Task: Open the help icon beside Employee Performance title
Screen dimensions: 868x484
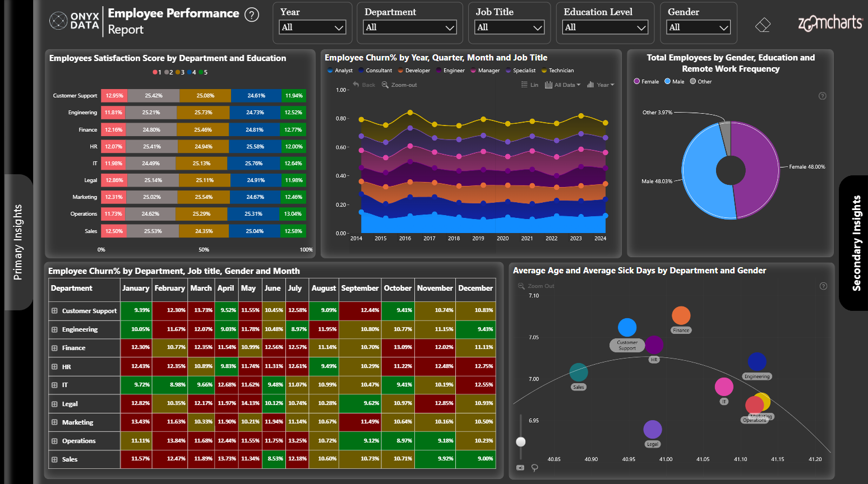Action: coord(252,15)
